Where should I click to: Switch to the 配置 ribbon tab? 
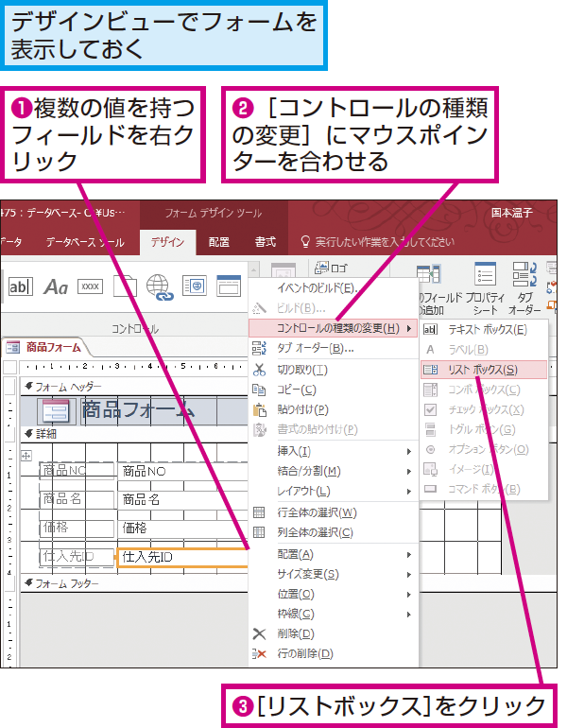click(x=219, y=242)
